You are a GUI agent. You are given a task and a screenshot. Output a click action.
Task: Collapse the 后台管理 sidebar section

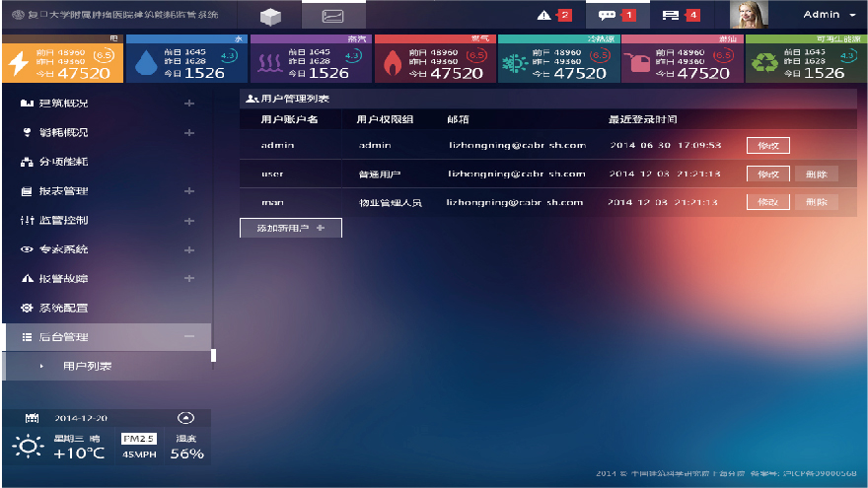(x=189, y=337)
